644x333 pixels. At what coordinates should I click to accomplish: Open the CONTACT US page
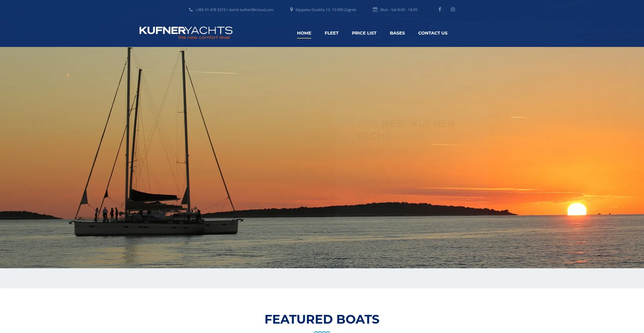[433, 33]
